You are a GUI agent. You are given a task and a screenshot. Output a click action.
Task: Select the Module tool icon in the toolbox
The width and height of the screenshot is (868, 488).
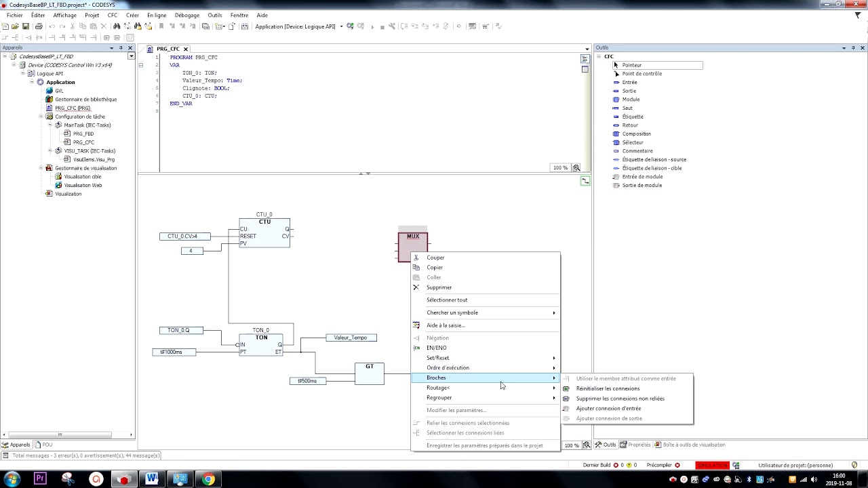pos(616,100)
